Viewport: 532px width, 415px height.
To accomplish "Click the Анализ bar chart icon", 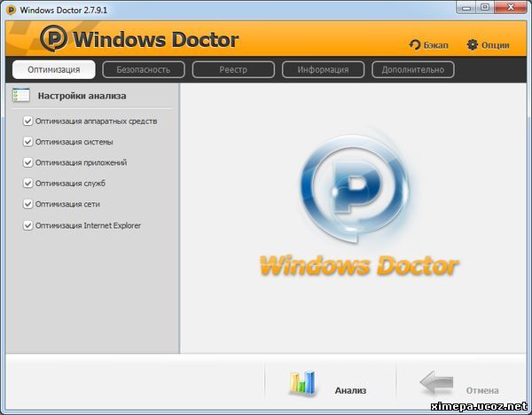I will pyautogui.click(x=301, y=383).
